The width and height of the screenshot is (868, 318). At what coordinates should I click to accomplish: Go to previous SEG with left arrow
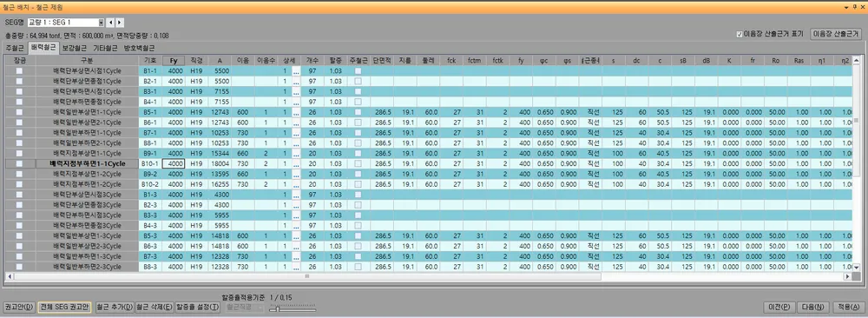click(111, 23)
